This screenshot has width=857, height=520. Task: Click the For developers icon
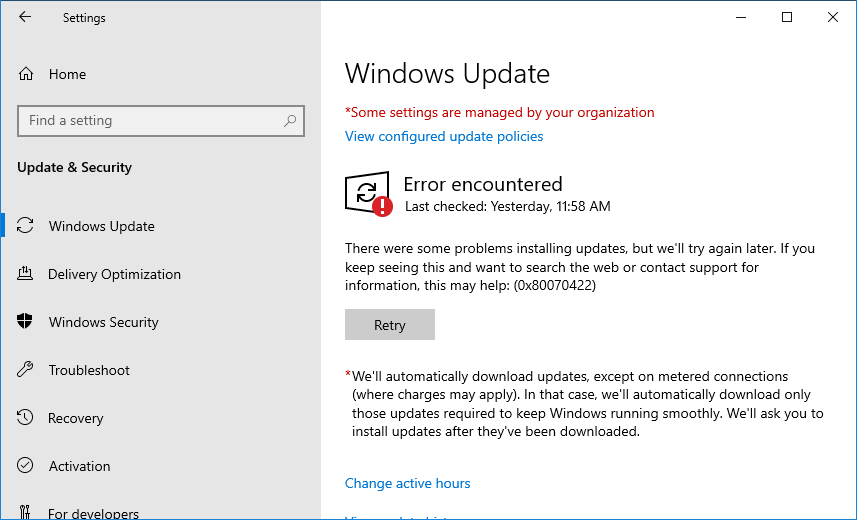click(25, 512)
